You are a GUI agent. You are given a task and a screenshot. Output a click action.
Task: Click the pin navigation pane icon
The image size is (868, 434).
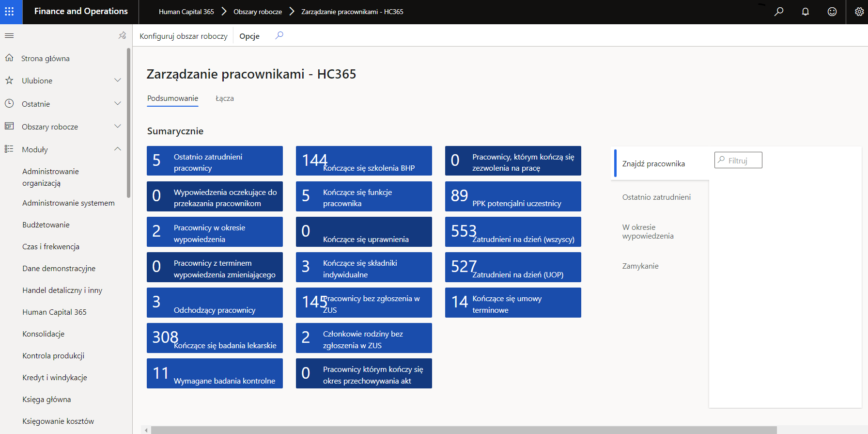[122, 35]
